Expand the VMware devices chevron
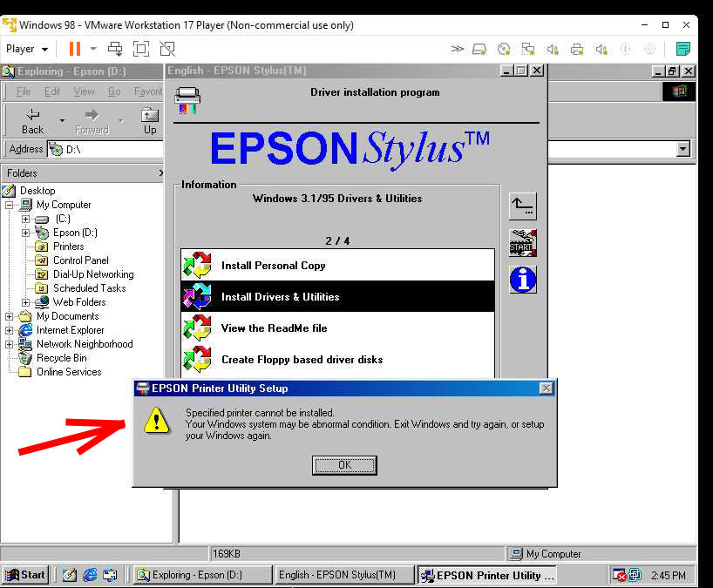 pyautogui.click(x=457, y=49)
